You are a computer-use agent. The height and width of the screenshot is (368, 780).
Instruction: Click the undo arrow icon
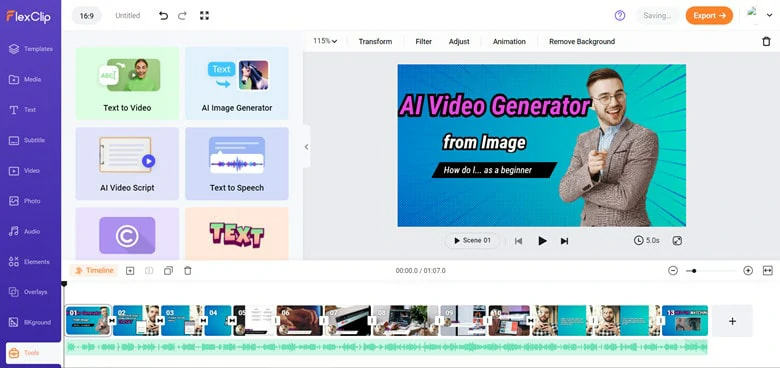(163, 16)
